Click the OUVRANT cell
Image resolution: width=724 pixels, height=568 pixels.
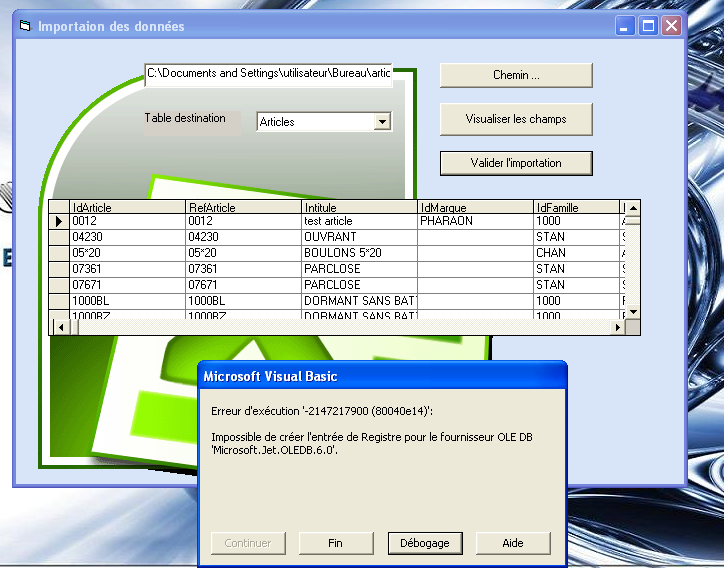point(359,237)
